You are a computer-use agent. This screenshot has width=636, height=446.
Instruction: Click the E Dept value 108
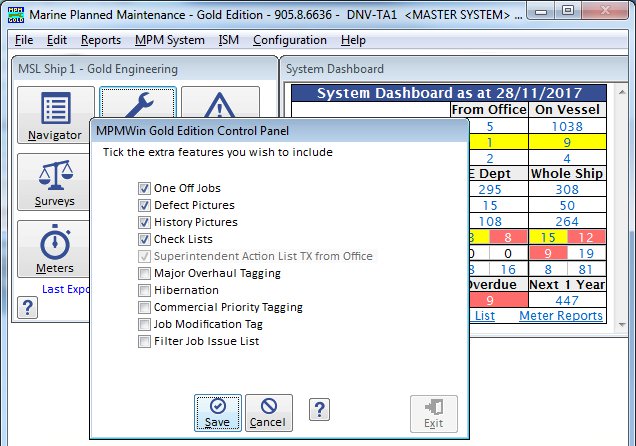[490, 221]
